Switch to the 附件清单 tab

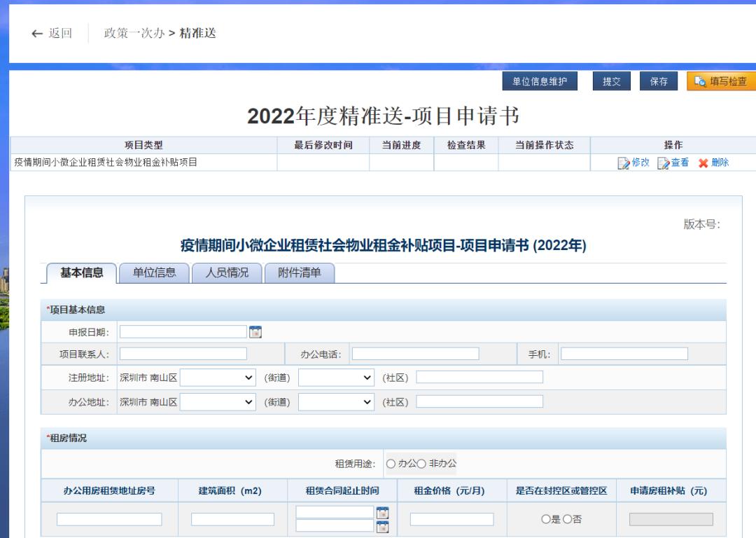[300, 273]
